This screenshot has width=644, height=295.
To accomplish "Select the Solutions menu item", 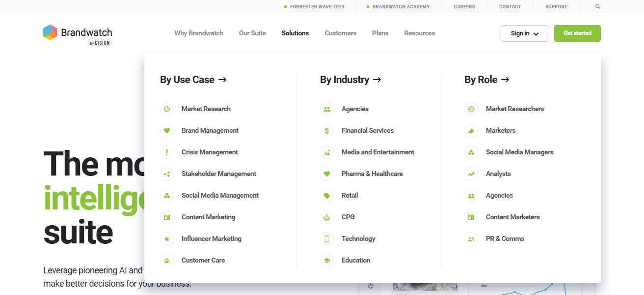I will (x=295, y=33).
